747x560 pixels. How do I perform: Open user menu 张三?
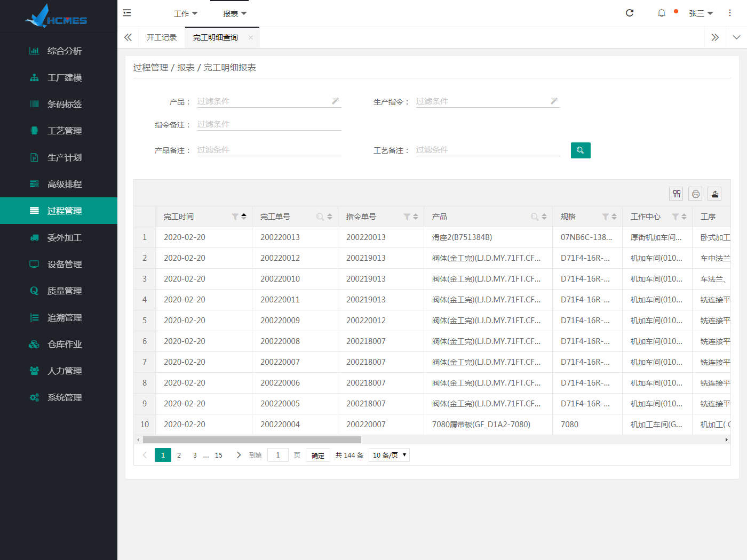point(701,13)
